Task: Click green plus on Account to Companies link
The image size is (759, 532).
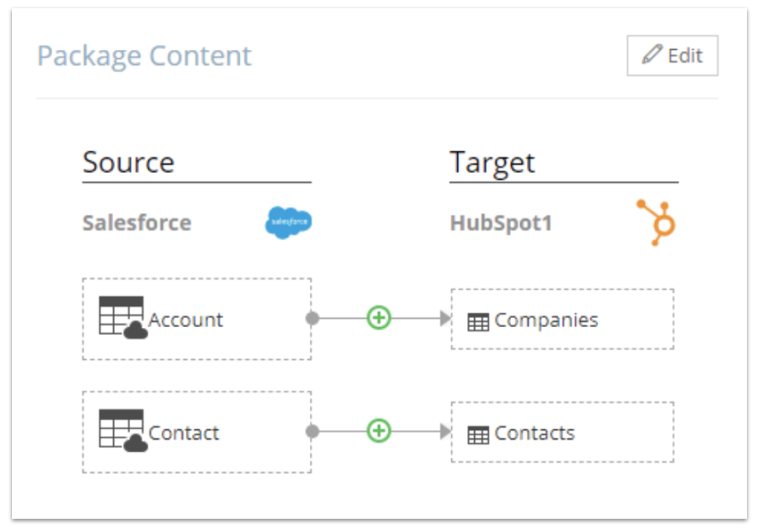Action: [x=379, y=318]
